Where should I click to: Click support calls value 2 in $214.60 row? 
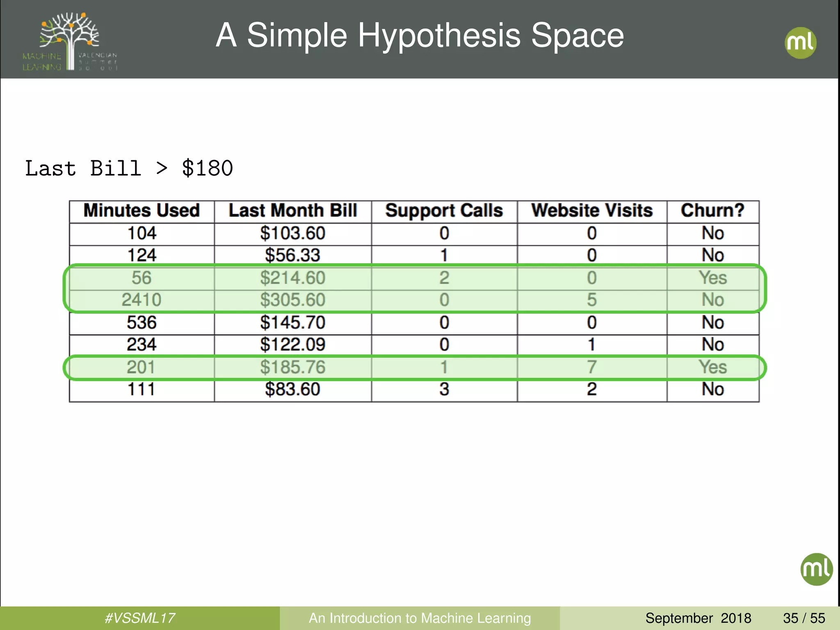coord(444,278)
